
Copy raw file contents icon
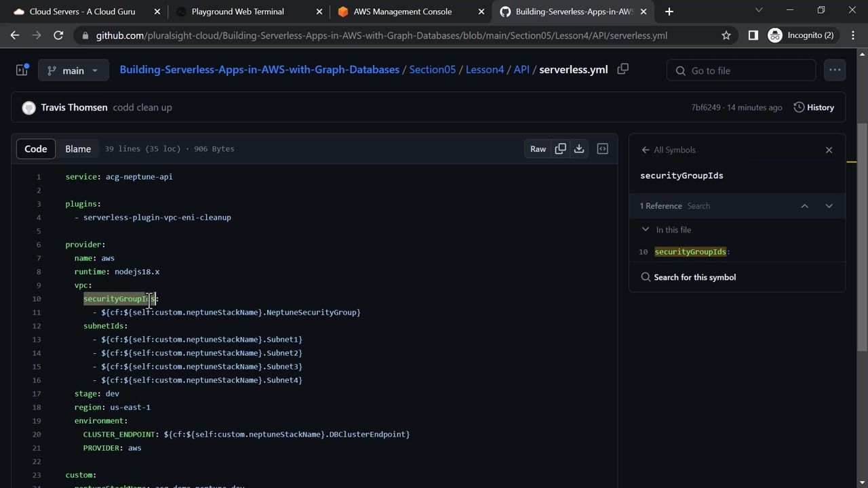click(560, 149)
